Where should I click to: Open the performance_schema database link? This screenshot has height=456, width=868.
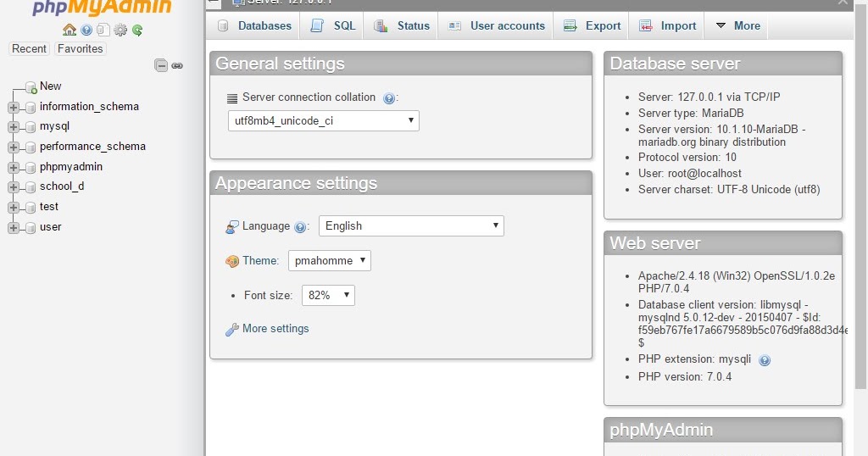click(x=92, y=146)
